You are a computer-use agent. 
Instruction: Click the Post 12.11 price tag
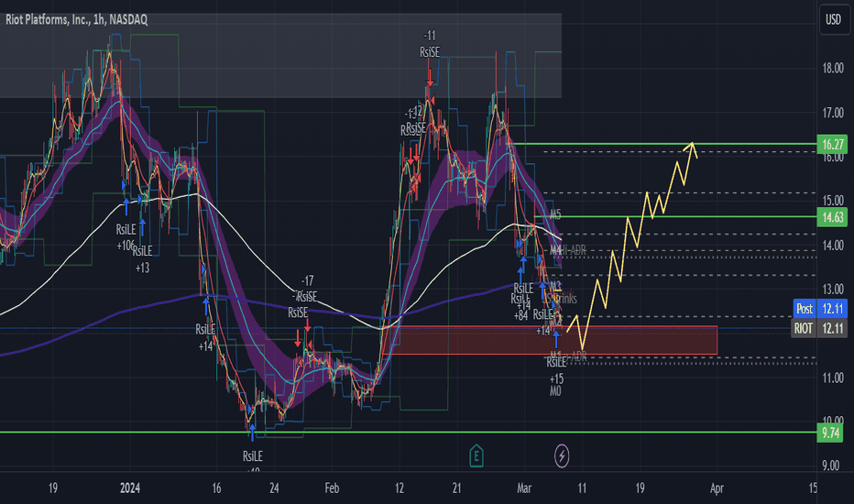pyautogui.click(x=820, y=309)
